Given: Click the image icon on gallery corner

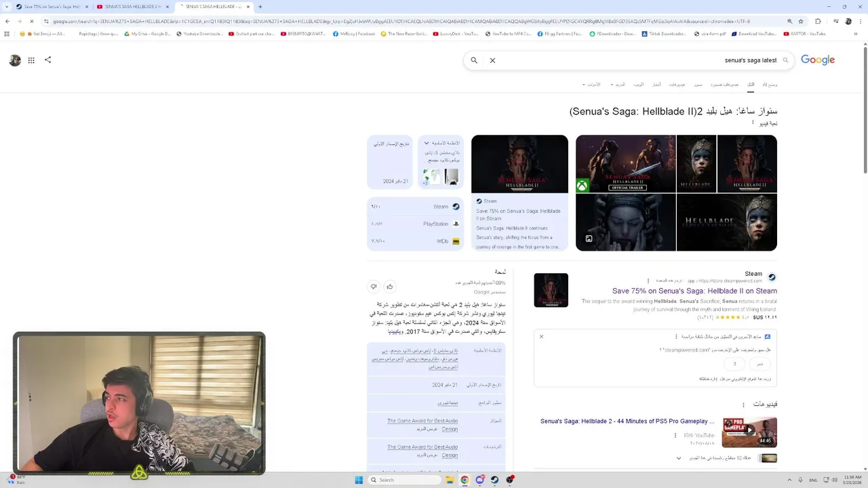Looking at the screenshot, I should click(x=589, y=239).
